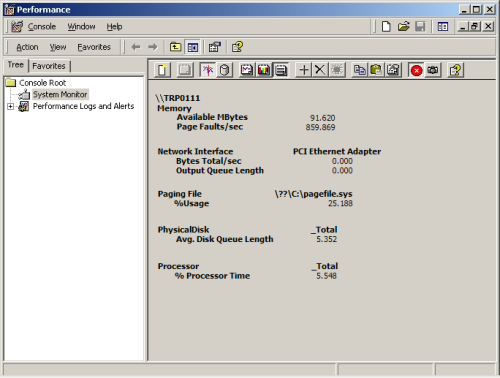Select the %Usage counter
This screenshot has width=500, height=378.
click(192, 203)
